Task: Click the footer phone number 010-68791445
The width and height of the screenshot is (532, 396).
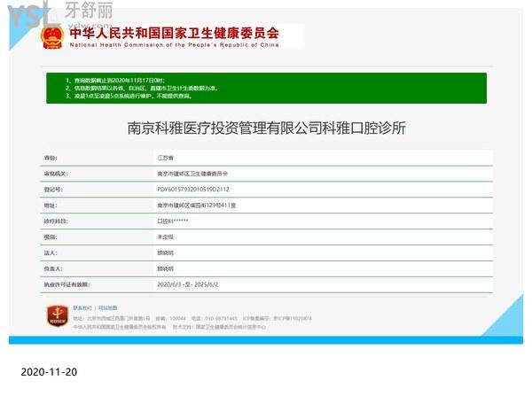Action: [x=221, y=318]
